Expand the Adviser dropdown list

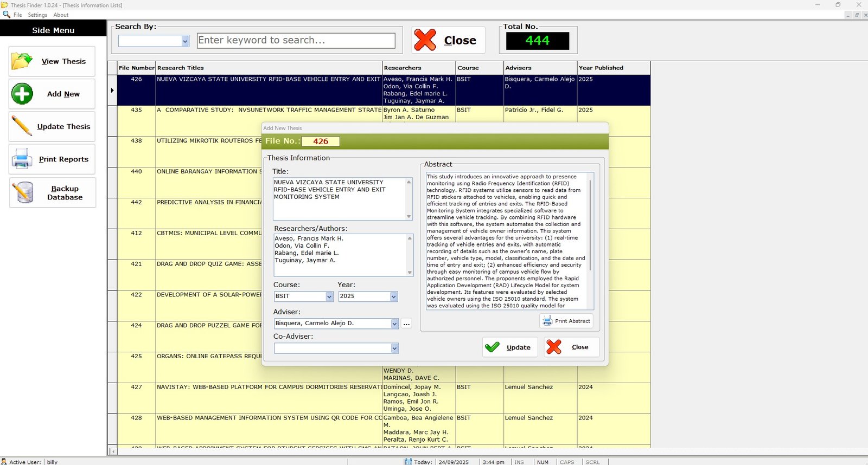click(x=394, y=324)
